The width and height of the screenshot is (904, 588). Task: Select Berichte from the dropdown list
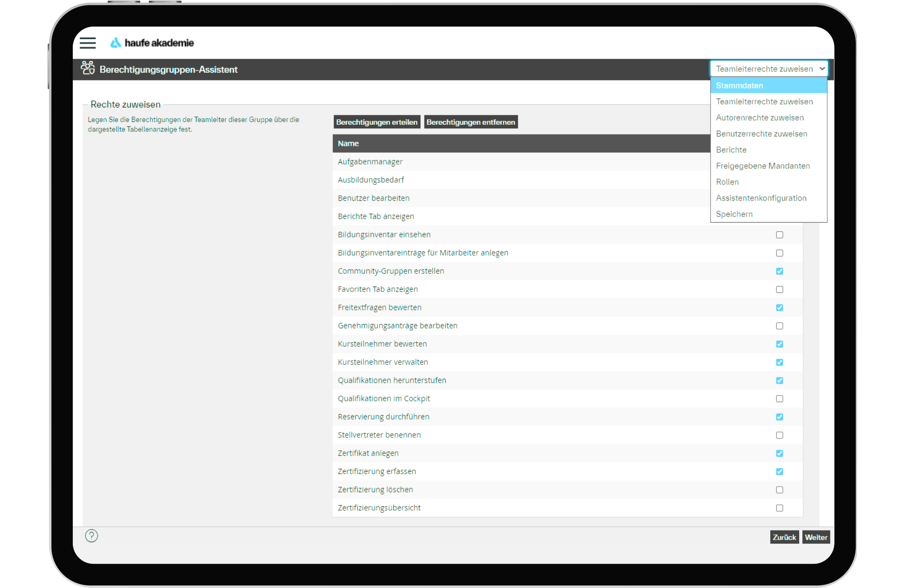(769, 150)
